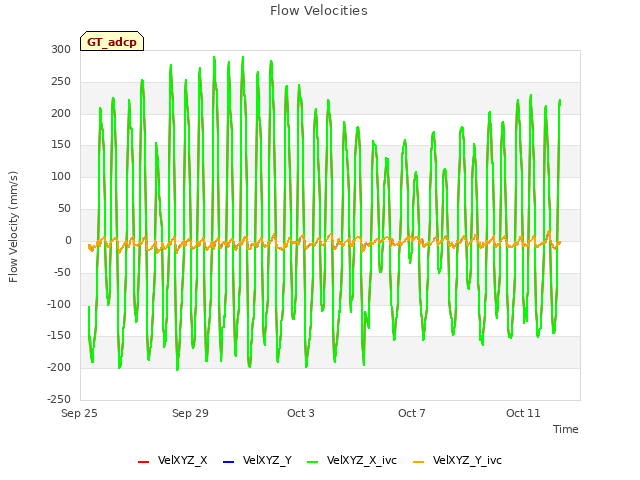Click the Oct 7 x-axis tick label
Image resolution: width=640 pixels, height=480 pixels.
point(412,413)
